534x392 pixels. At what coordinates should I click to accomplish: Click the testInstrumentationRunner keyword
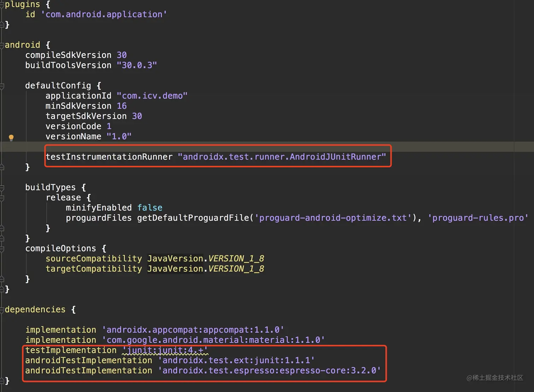[109, 157]
